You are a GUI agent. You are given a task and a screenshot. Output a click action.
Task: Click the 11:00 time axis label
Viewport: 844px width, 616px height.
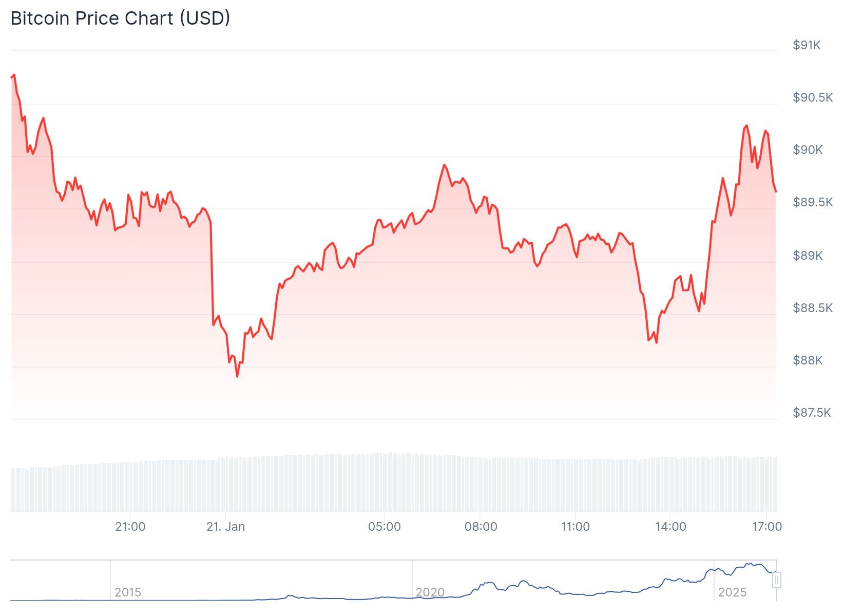575,527
